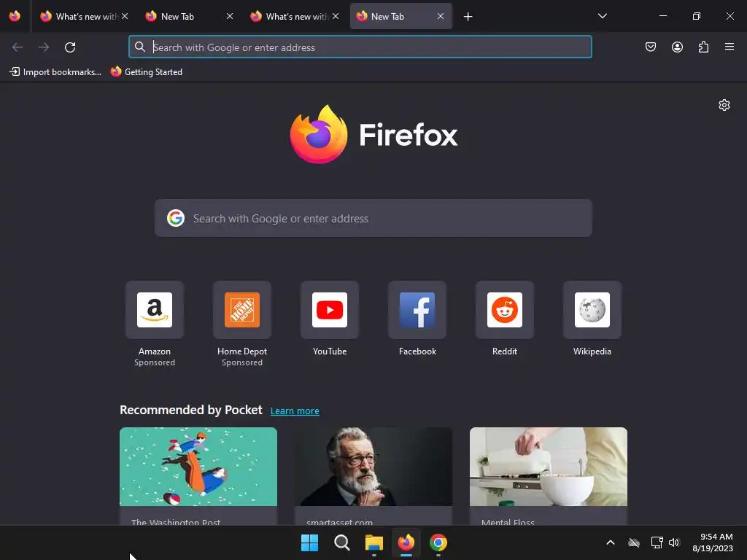Go forward with the forward arrow
747x560 pixels.
[x=44, y=47]
